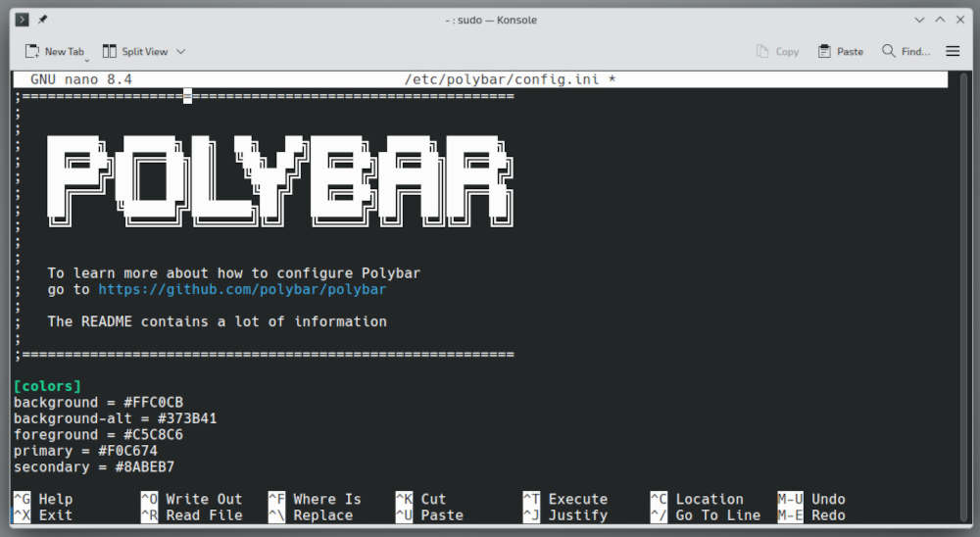This screenshot has height=537, width=980.
Task: Click the ^O Write Out shortcut
Action: coord(191,499)
